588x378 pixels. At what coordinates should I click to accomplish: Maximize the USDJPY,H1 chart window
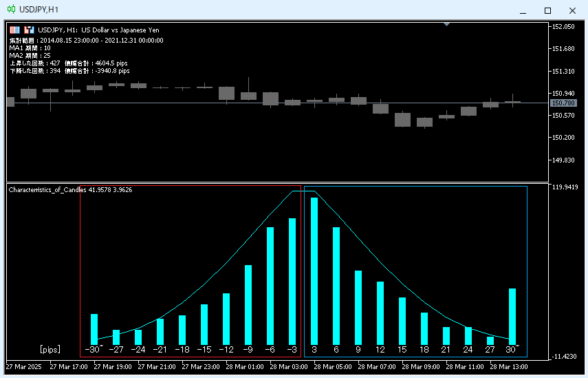(547, 10)
